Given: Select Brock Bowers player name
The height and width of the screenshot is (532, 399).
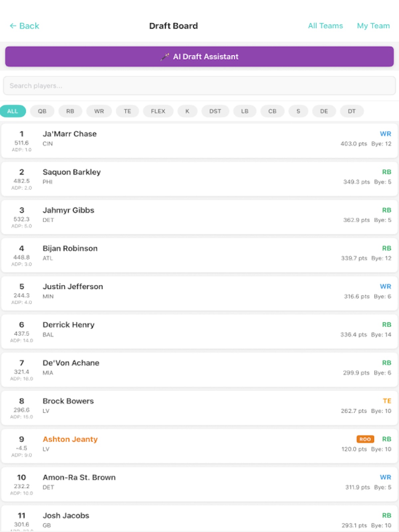Looking at the screenshot, I should (68, 401).
